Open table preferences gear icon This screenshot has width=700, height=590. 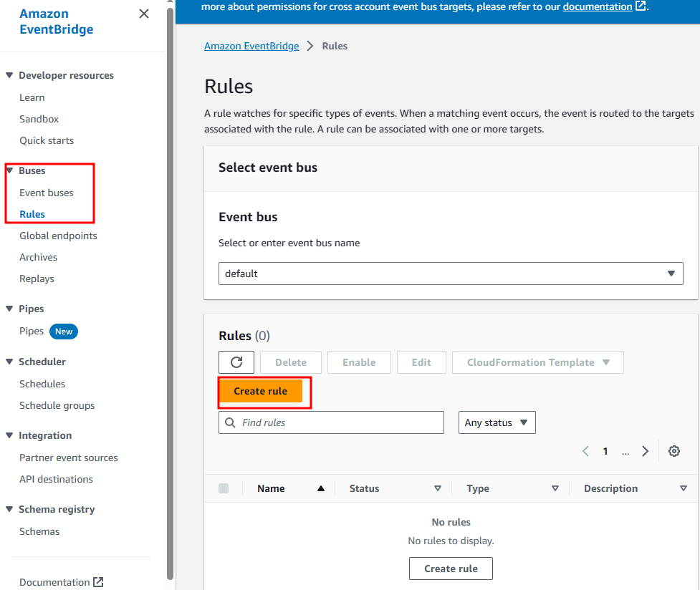pos(674,451)
